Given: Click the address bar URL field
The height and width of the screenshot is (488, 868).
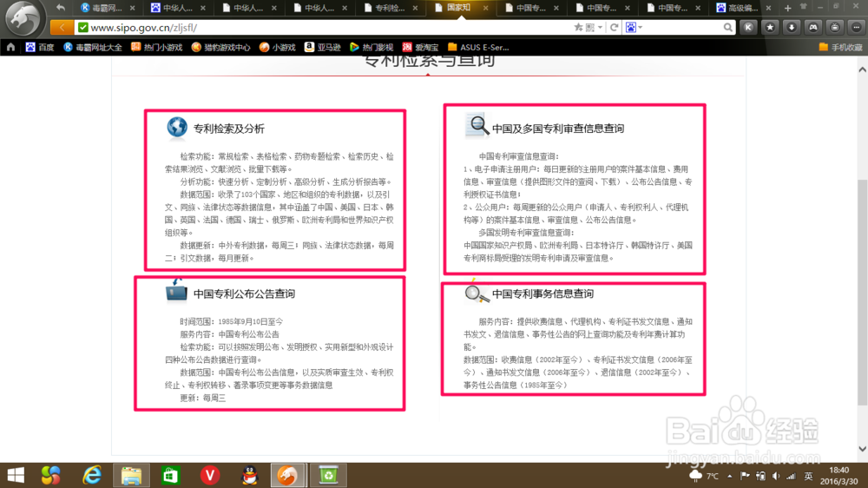Looking at the screenshot, I should pyautogui.click(x=330, y=27).
